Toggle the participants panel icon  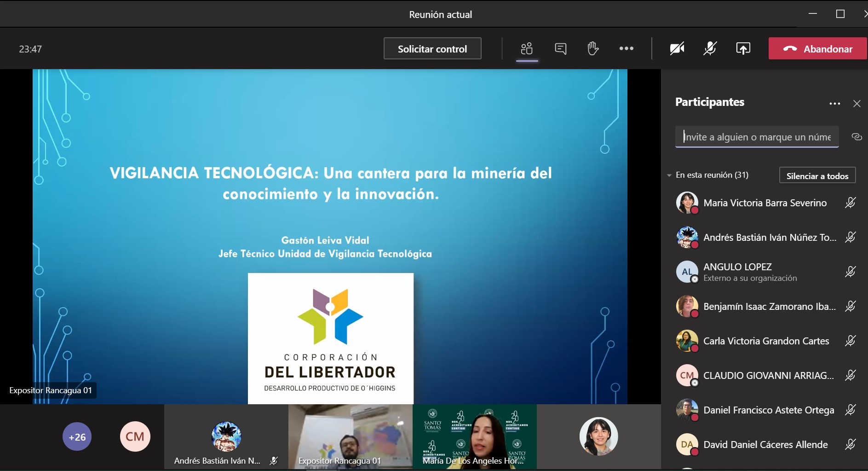[x=527, y=49]
